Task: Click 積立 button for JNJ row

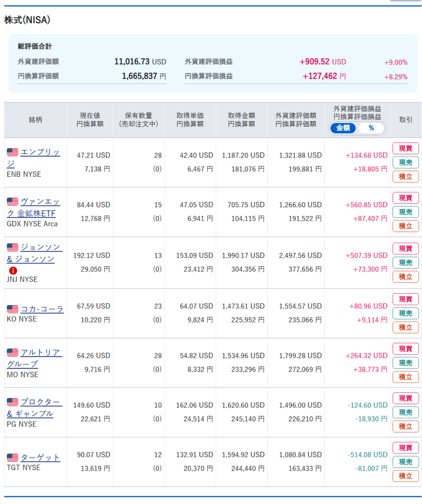Action: 405,277
